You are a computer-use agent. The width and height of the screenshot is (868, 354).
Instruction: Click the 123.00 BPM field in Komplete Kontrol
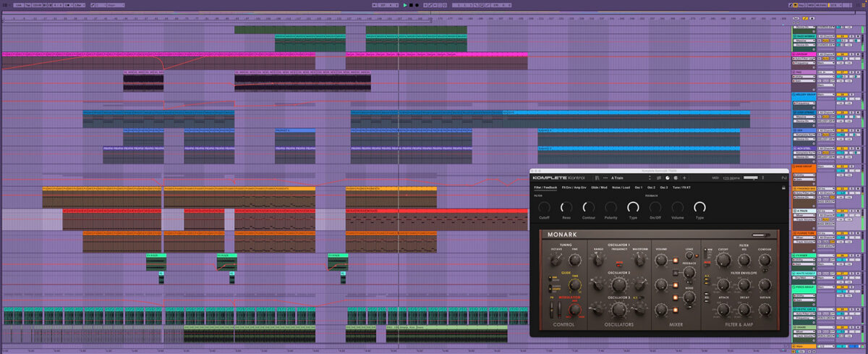(x=731, y=178)
